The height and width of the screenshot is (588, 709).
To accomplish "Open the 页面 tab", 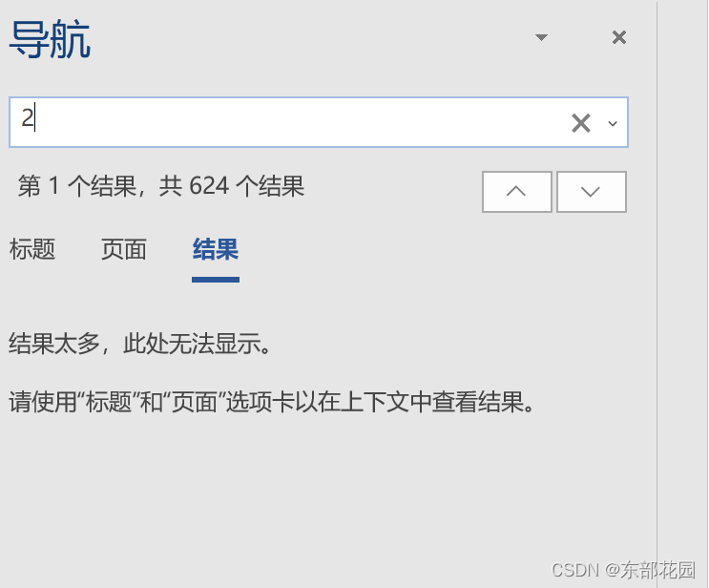I will (123, 249).
